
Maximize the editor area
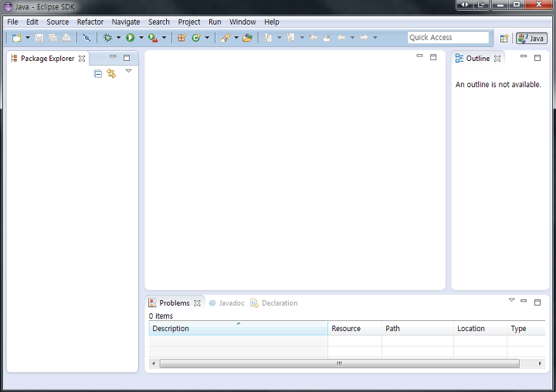click(x=433, y=57)
